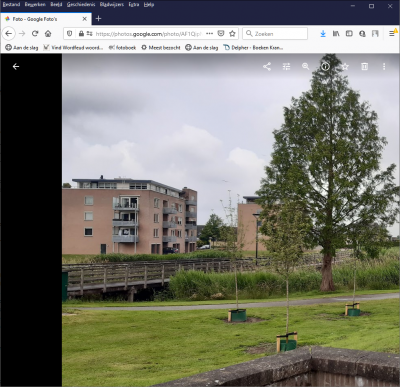Open a new tab with the plus button
The image size is (400, 387).
click(x=98, y=19)
